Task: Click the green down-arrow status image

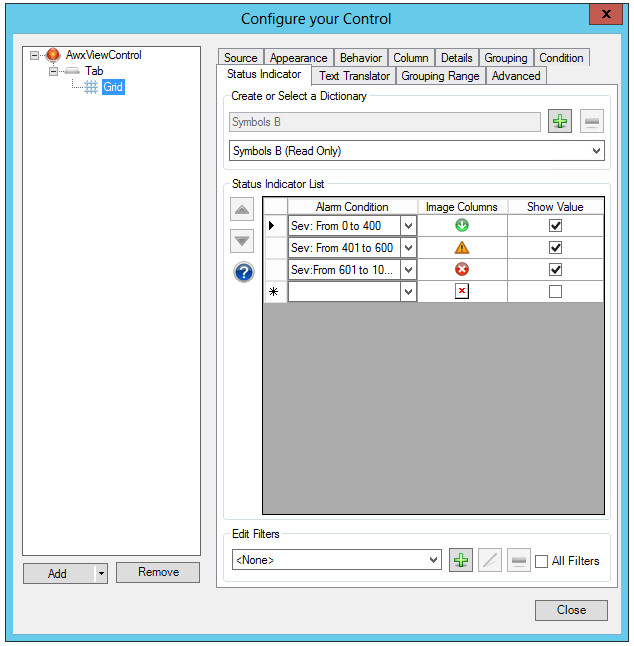Action: click(461, 226)
